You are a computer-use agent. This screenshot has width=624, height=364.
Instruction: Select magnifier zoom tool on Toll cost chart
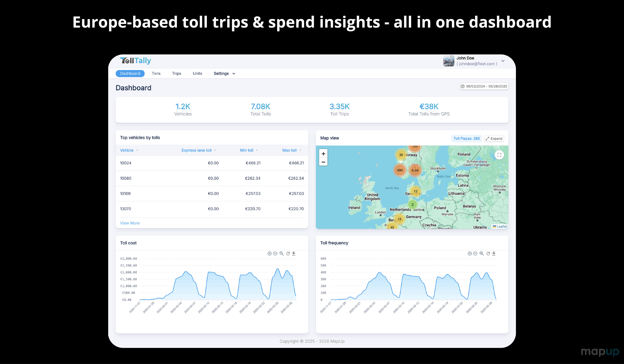coord(282,253)
